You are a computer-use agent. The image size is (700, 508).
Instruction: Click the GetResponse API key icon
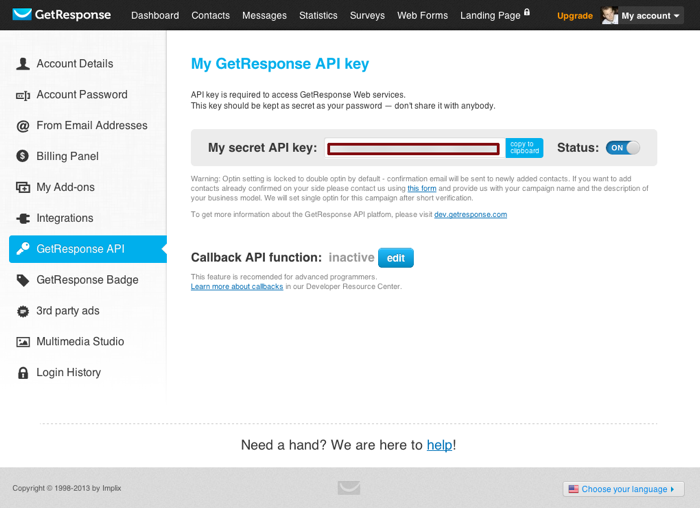pyautogui.click(x=23, y=249)
